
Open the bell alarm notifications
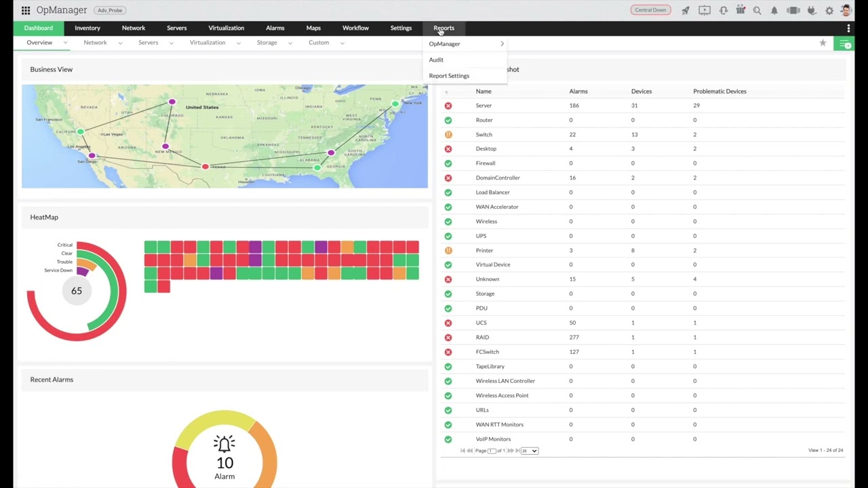point(774,10)
